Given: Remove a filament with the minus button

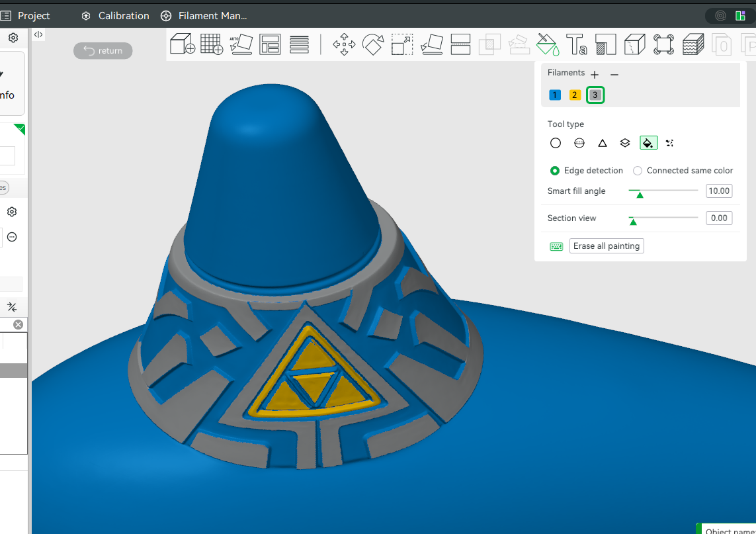Looking at the screenshot, I should (x=614, y=74).
